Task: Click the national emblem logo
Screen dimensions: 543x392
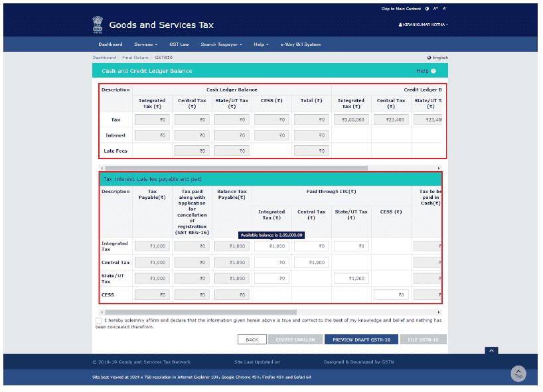Action: (x=98, y=25)
